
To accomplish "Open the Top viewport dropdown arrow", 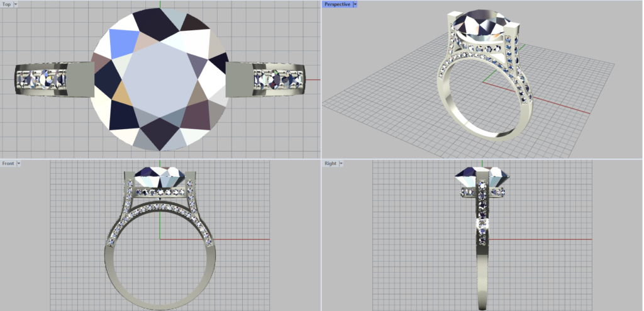I will [16, 4].
